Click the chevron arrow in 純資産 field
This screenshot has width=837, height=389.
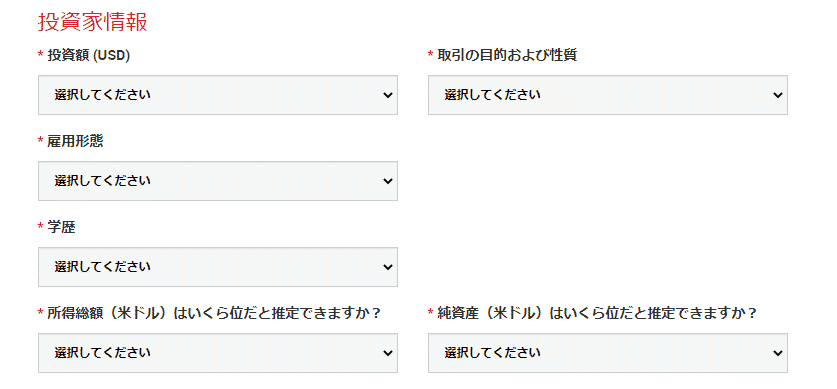(778, 353)
